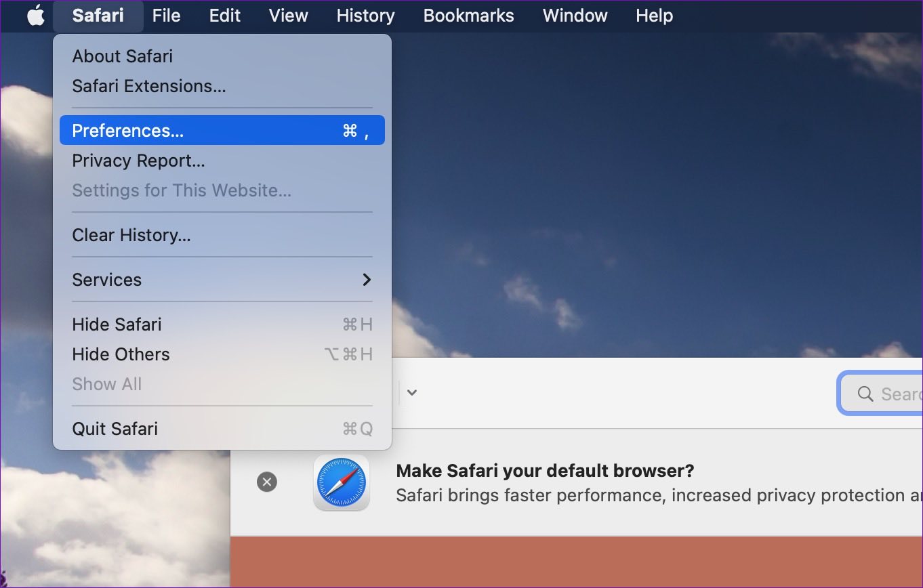
Task: Select Hide Safari
Action: pyautogui.click(x=222, y=324)
